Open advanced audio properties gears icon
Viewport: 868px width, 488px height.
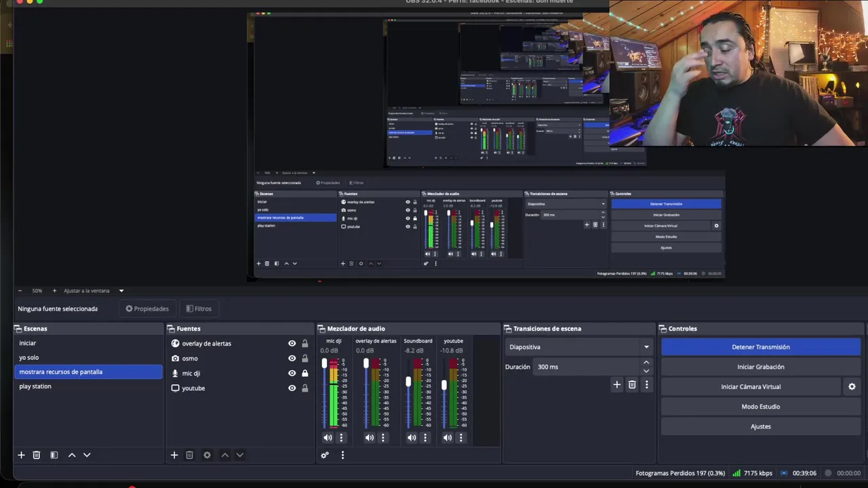tap(325, 455)
